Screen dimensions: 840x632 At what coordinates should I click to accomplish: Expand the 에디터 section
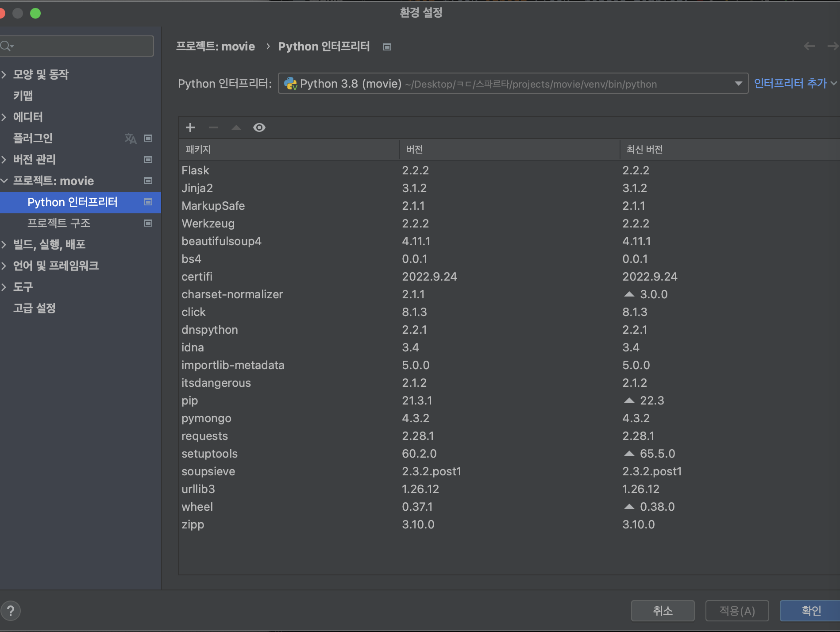[4, 117]
